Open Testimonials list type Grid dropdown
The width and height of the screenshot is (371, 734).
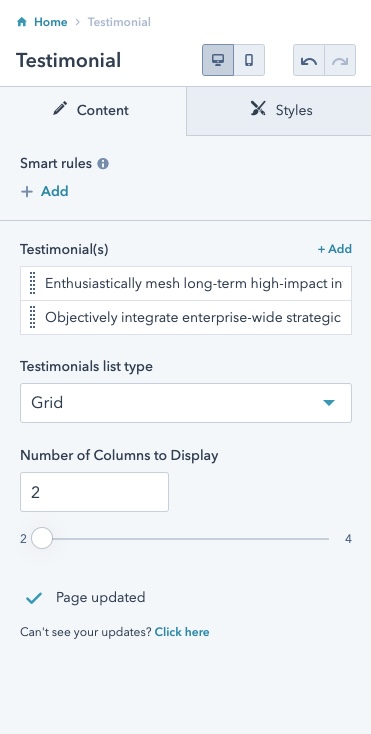186,403
